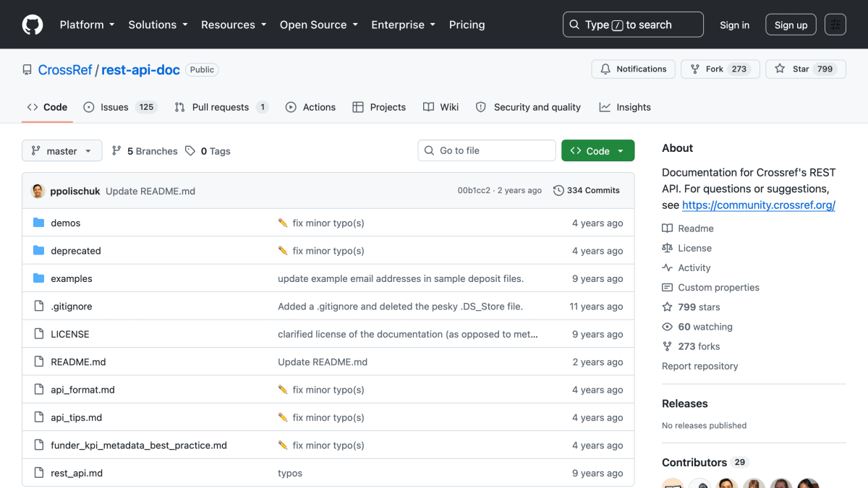Screen dimensions: 868x488
Task: Open the green Code dropdown button
Action: 597,150
